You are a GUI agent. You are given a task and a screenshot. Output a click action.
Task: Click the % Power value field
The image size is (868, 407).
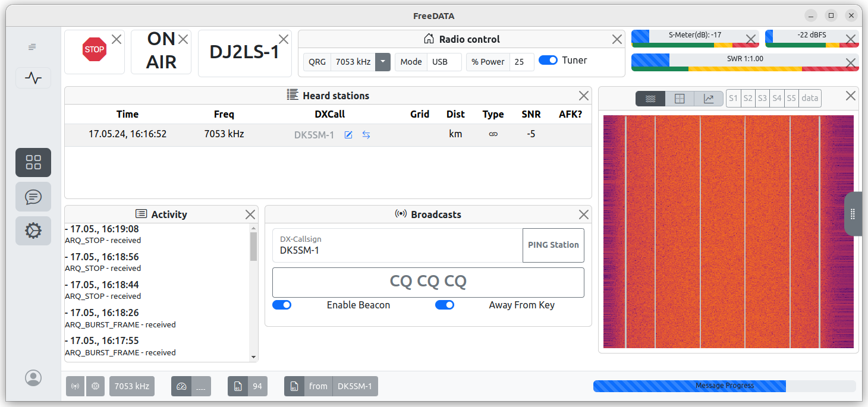(x=521, y=62)
